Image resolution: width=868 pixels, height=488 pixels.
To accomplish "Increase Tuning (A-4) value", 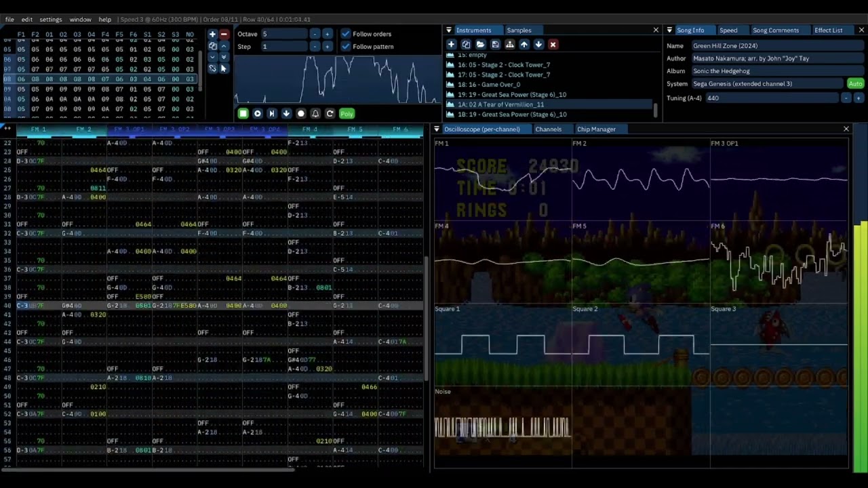I will pyautogui.click(x=858, y=98).
